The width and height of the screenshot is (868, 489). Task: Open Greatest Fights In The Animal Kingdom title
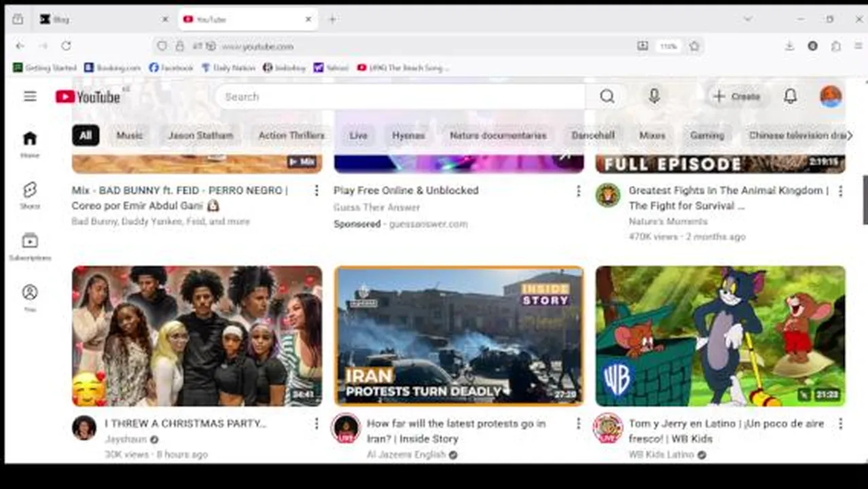click(x=729, y=198)
